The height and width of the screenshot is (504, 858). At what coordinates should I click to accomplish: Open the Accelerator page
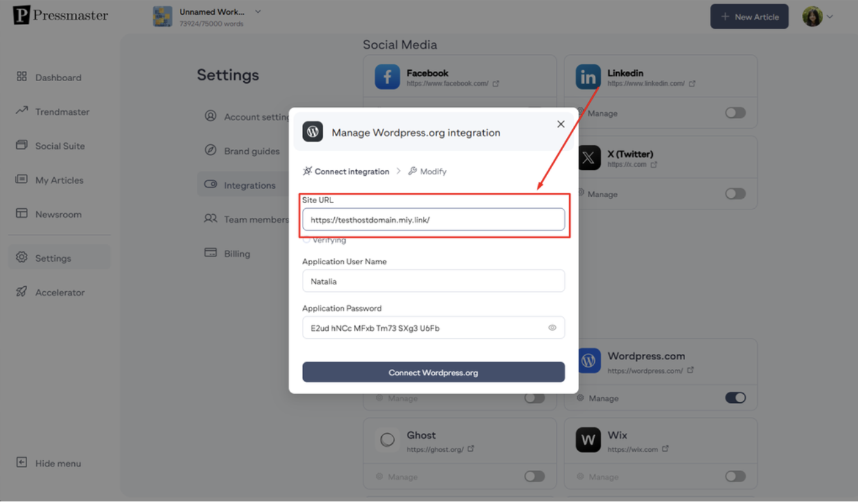pos(60,292)
